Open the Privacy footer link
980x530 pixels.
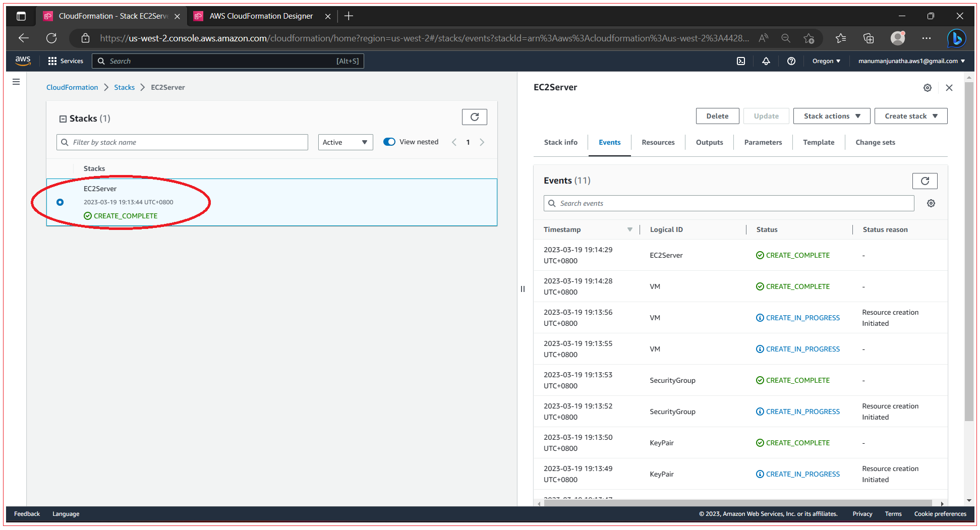(x=862, y=514)
